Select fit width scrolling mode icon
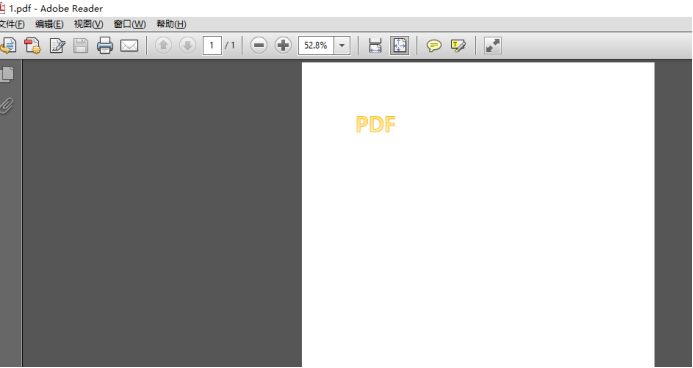The height and width of the screenshot is (368, 693). 375,46
